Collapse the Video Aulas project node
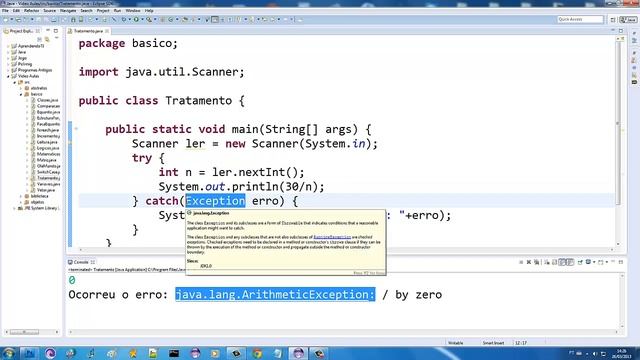Screen dimensions: 640x360 pos(8,76)
